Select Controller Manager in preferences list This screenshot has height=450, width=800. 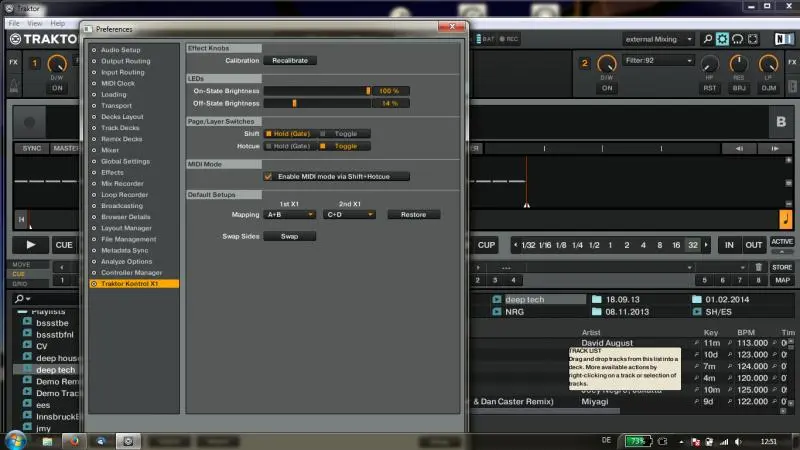133,272
